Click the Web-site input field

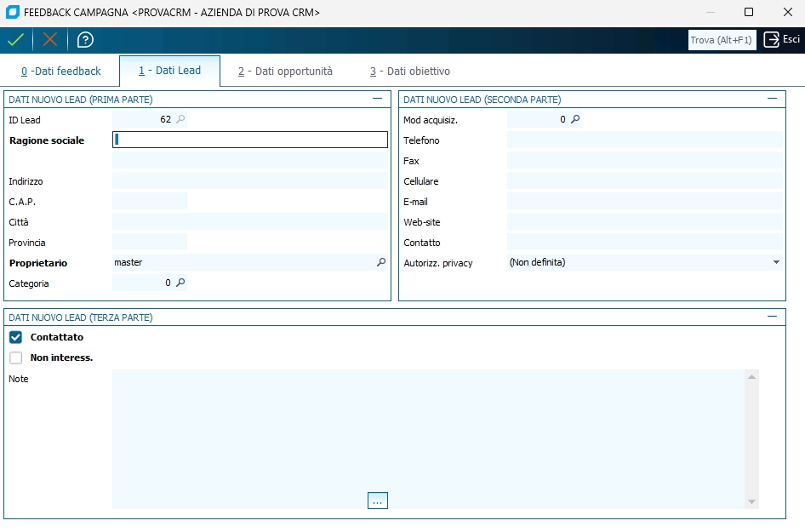645,222
